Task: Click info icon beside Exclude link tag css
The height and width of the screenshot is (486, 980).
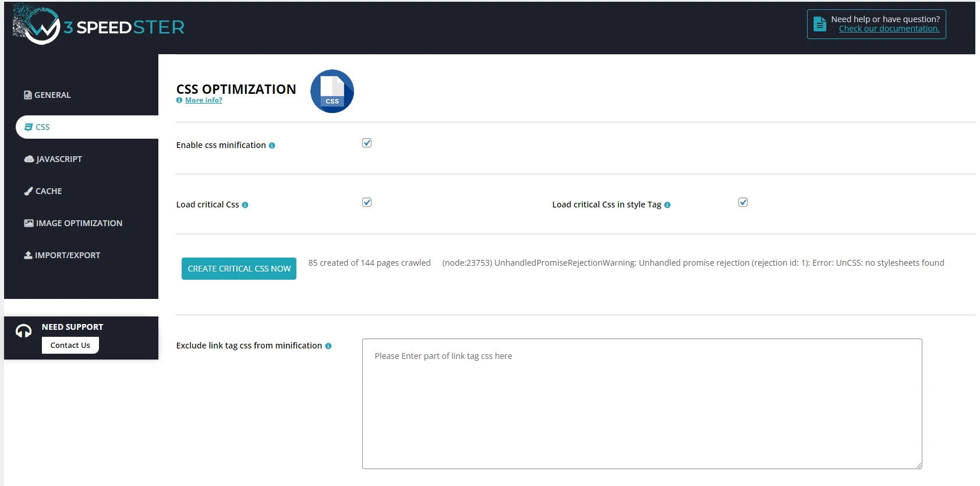Action: click(x=328, y=346)
